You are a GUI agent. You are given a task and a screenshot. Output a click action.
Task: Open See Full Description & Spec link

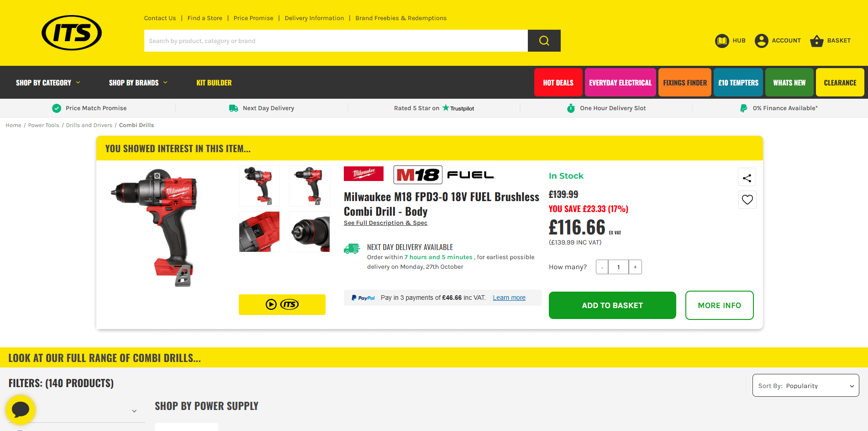pos(385,223)
